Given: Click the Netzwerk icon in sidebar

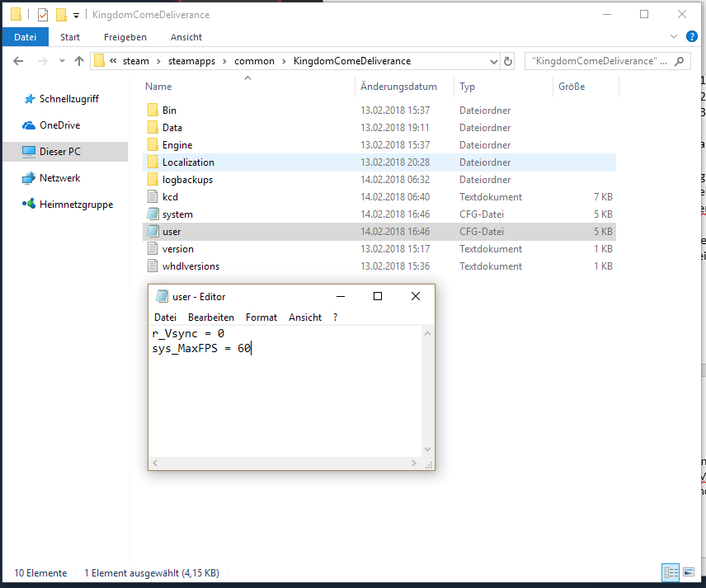Looking at the screenshot, I should pyautogui.click(x=29, y=178).
